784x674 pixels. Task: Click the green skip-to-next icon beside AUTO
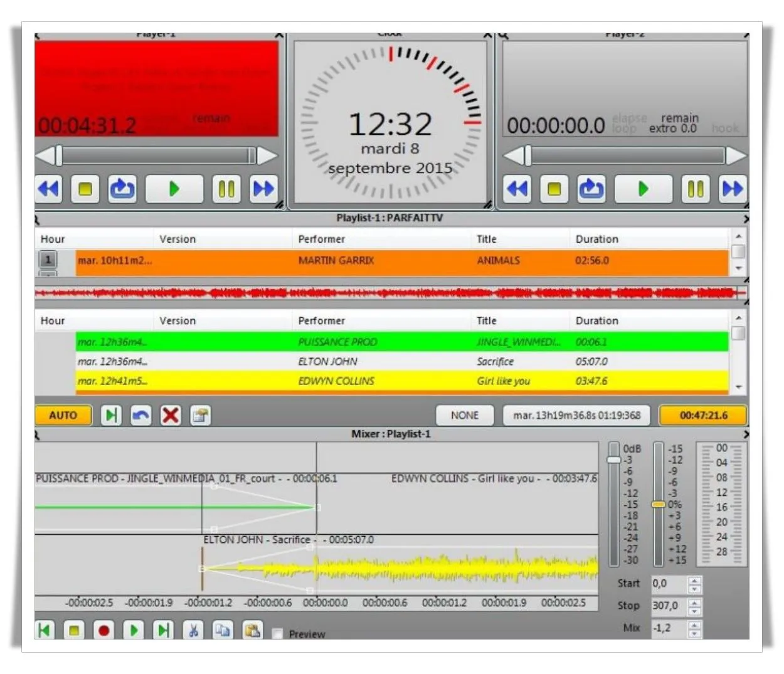111,415
